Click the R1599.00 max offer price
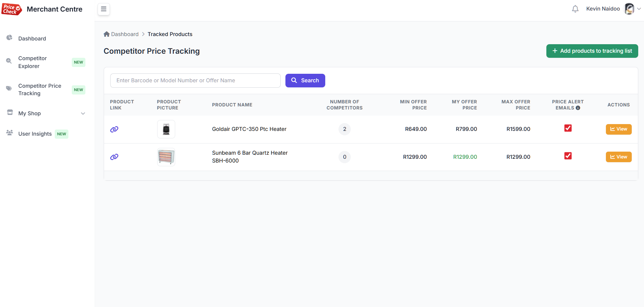This screenshot has height=307, width=644. tap(518, 129)
